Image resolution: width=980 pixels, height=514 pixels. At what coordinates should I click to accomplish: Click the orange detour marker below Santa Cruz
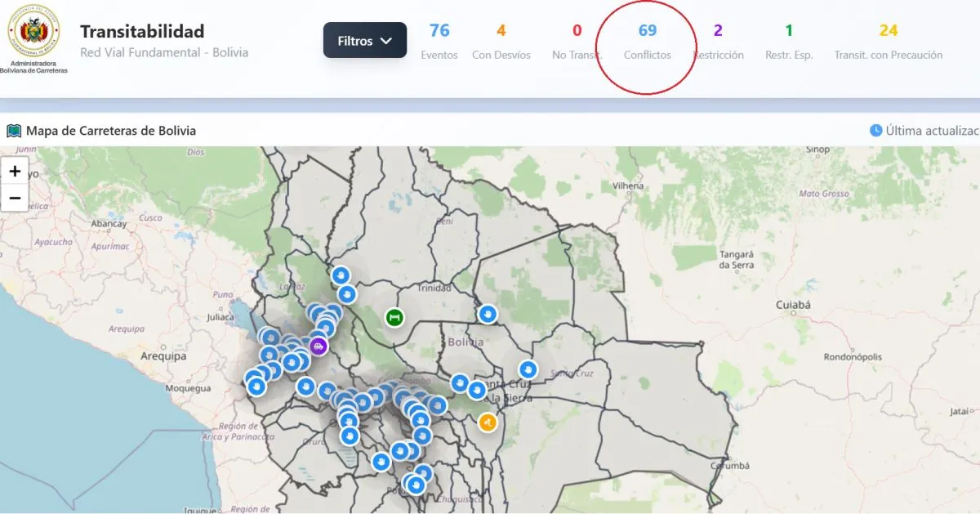pos(488,422)
